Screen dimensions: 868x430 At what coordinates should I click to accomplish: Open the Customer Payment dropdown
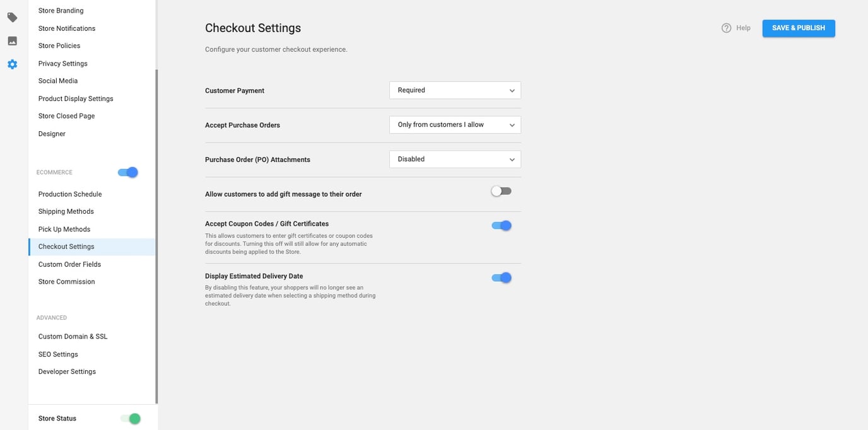click(x=455, y=90)
